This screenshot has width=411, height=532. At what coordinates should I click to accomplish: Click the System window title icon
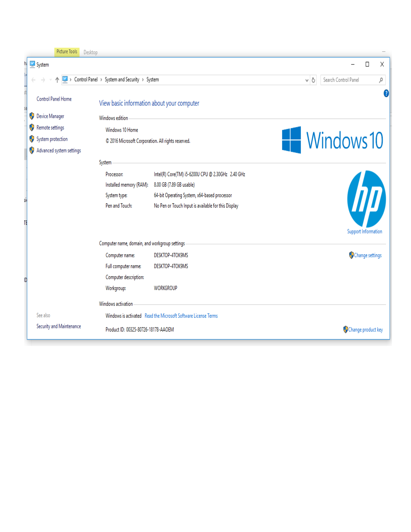coord(32,64)
